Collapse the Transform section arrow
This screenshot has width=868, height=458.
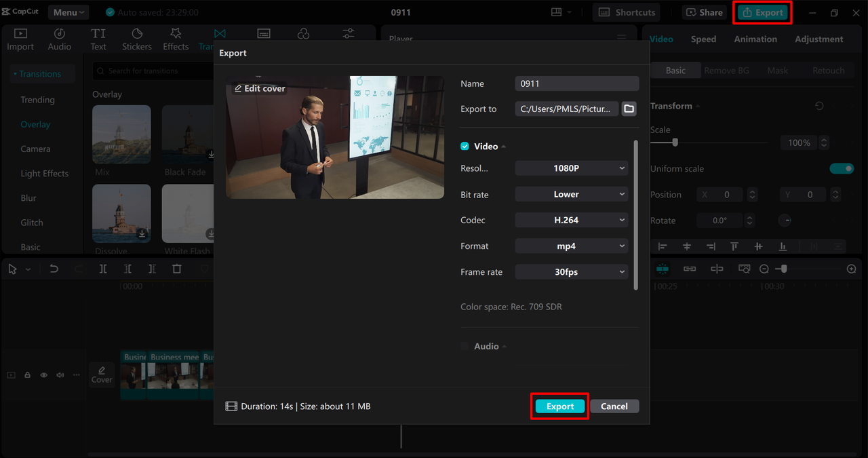(x=698, y=106)
